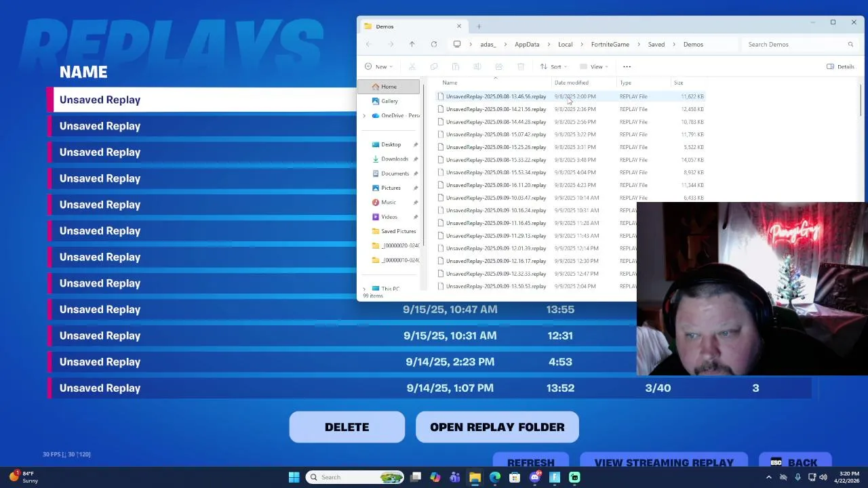Click the DELETE button in Replays
This screenshot has height=488, width=868.
[x=347, y=427]
